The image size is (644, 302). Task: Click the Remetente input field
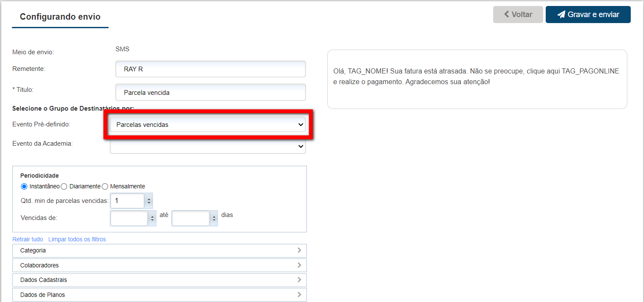(x=210, y=69)
